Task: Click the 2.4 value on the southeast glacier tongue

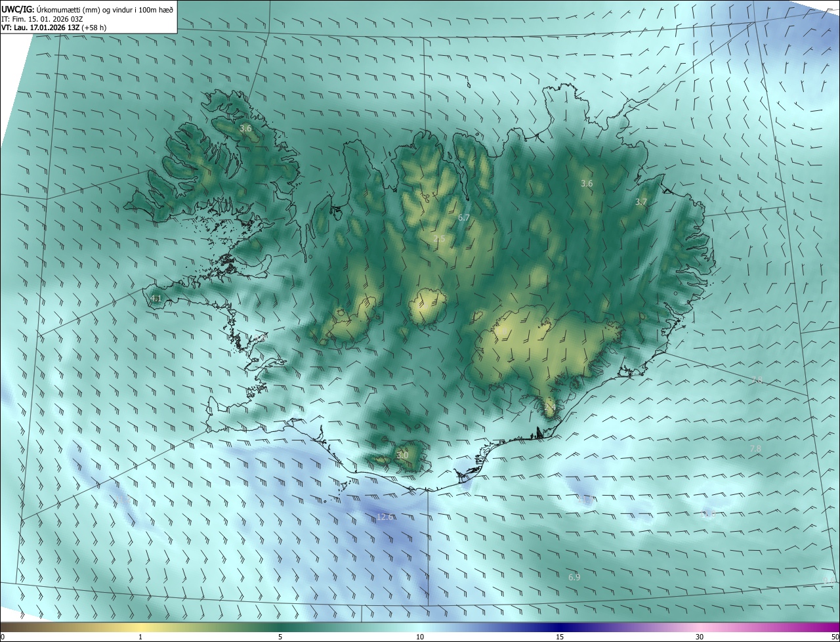Action: pos(550,408)
